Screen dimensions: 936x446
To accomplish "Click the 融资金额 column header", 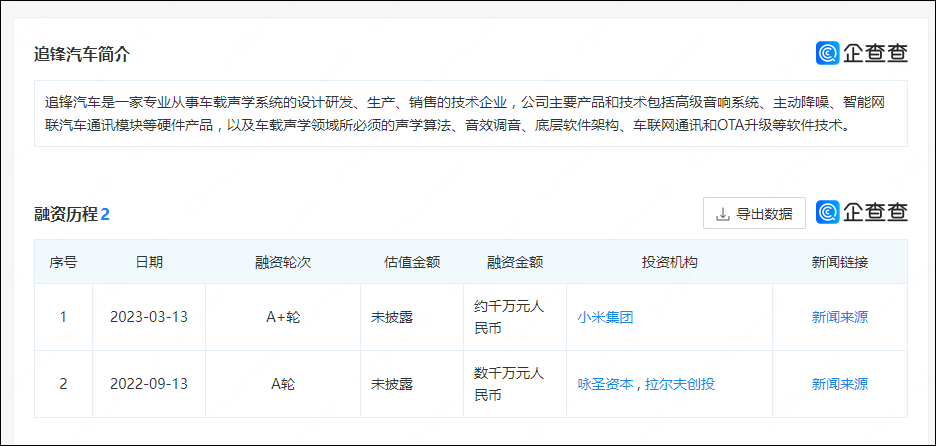I will pos(515,262).
